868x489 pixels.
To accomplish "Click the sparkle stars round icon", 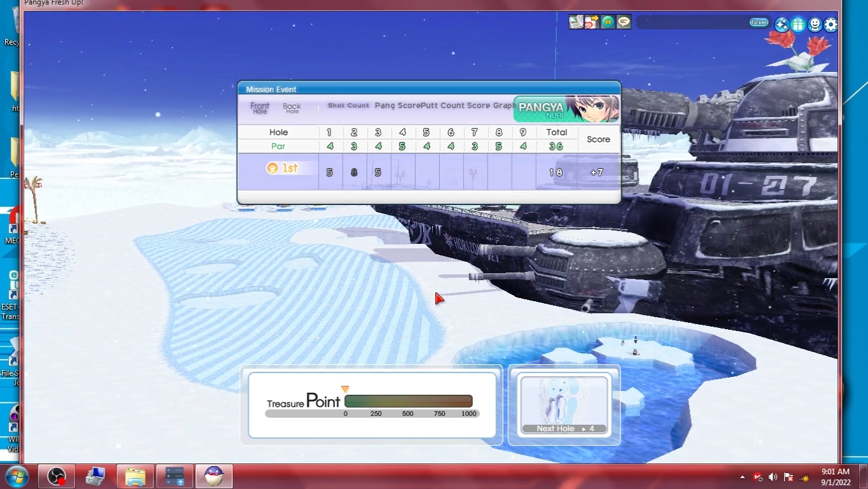I will (x=781, y=24).
